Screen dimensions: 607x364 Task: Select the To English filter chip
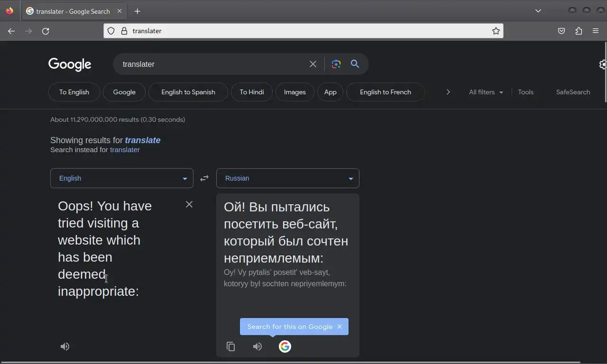(74, 92)
